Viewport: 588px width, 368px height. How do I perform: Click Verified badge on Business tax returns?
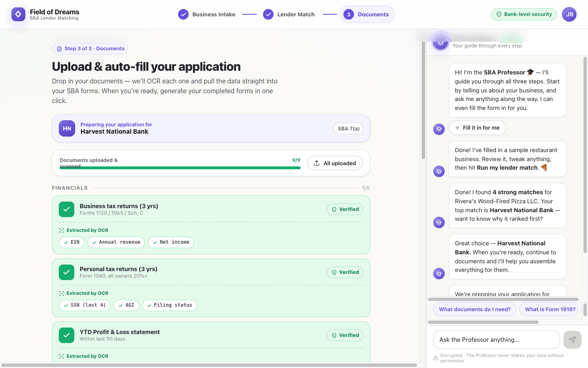point(345,209)
